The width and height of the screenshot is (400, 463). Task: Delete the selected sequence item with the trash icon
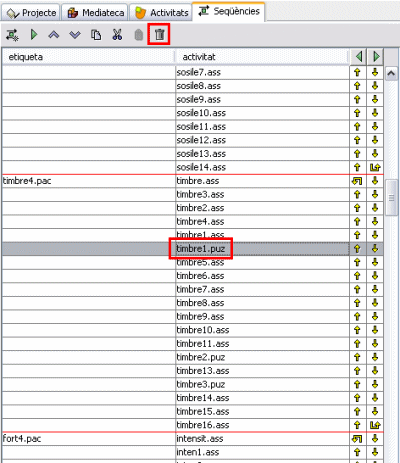[159, 34]
